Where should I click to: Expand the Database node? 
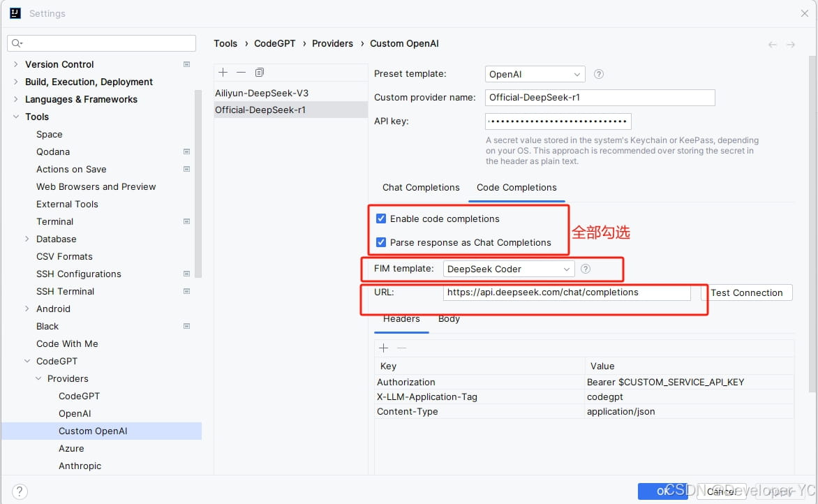tap(27, 239)
